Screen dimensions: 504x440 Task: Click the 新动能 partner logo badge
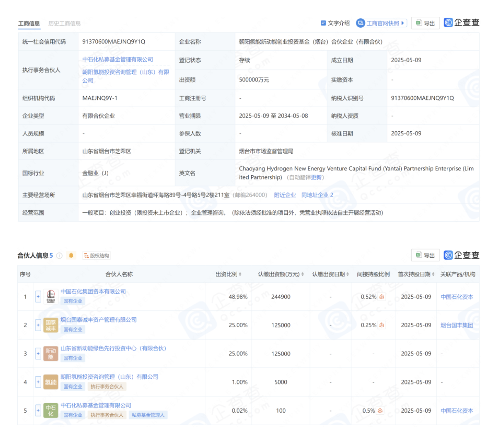(x=51, y=354)
